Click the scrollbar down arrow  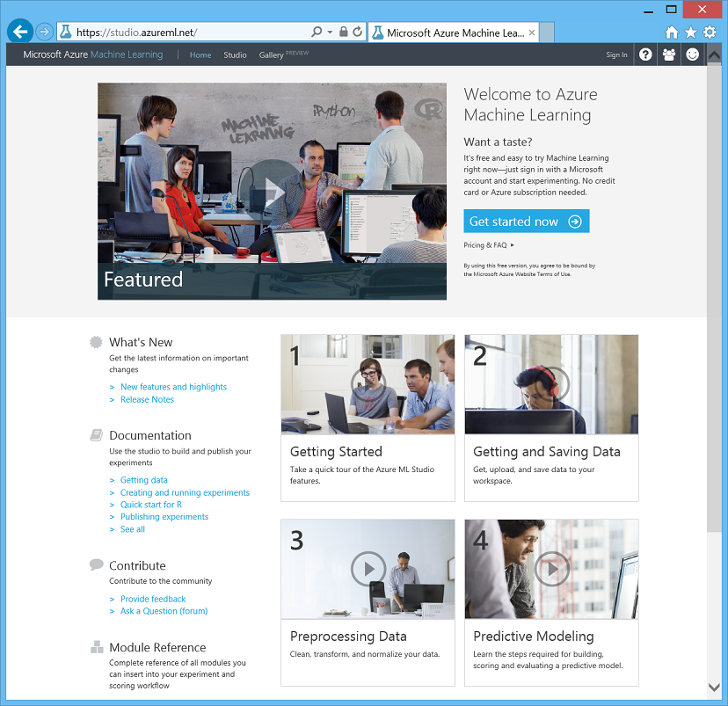pyautogui.click(x=714, y=687)
